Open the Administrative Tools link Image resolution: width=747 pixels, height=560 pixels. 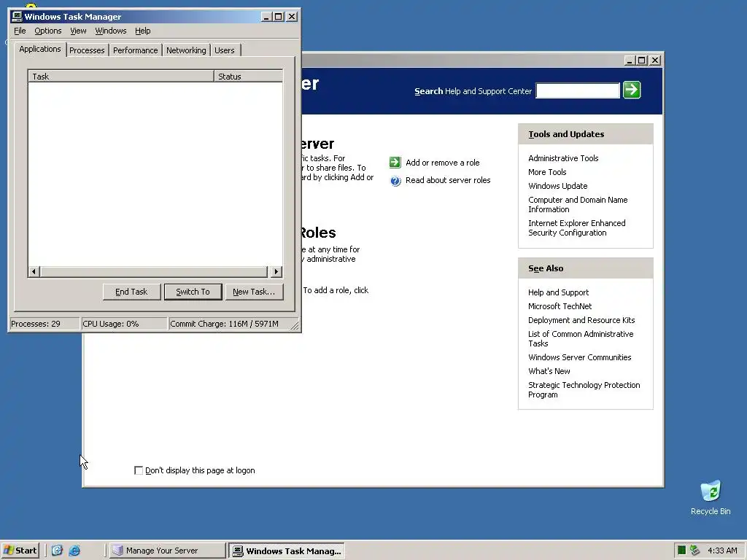563,158
